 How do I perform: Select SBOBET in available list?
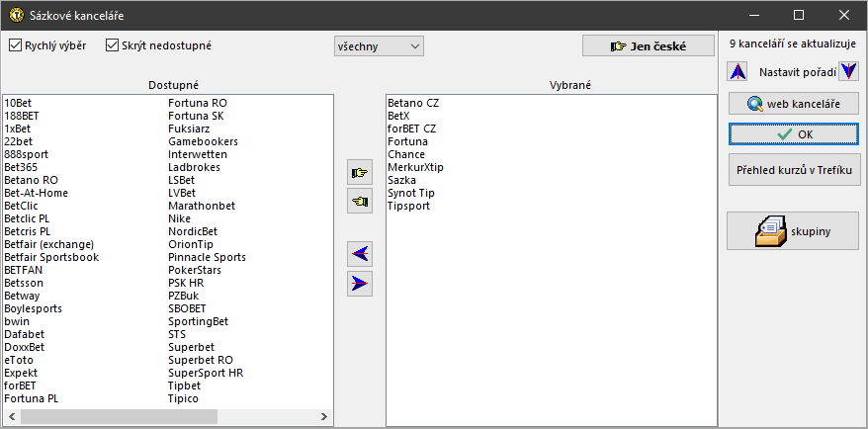pos(187,308)
